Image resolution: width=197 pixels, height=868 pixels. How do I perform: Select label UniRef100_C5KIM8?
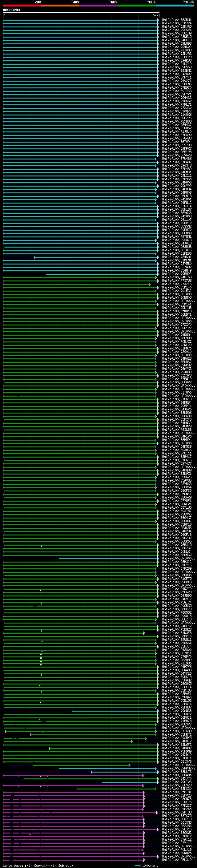(177, 308)
